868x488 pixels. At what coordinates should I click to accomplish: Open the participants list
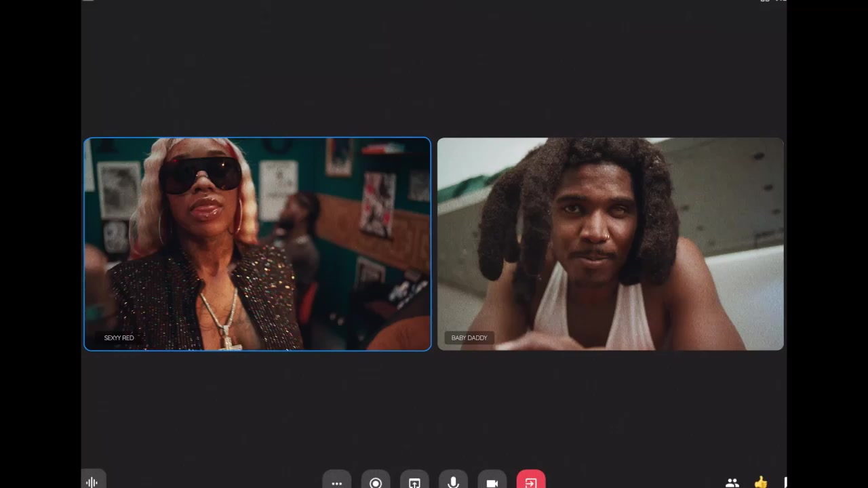[732, 483]
